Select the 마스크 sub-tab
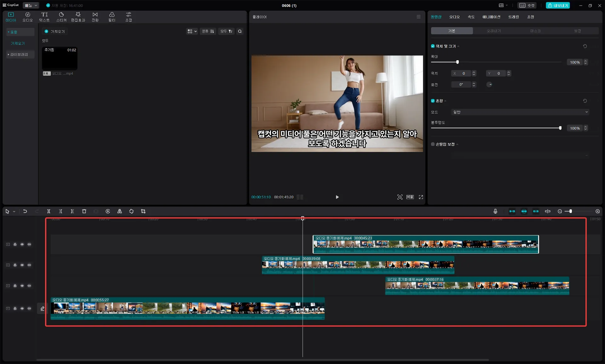 [535, 31]
